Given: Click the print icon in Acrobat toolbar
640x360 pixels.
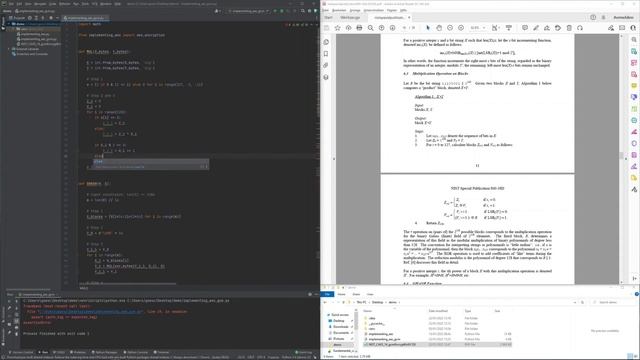Looking at the screenshot, I should pyautogui.click(x=359, y=28).
